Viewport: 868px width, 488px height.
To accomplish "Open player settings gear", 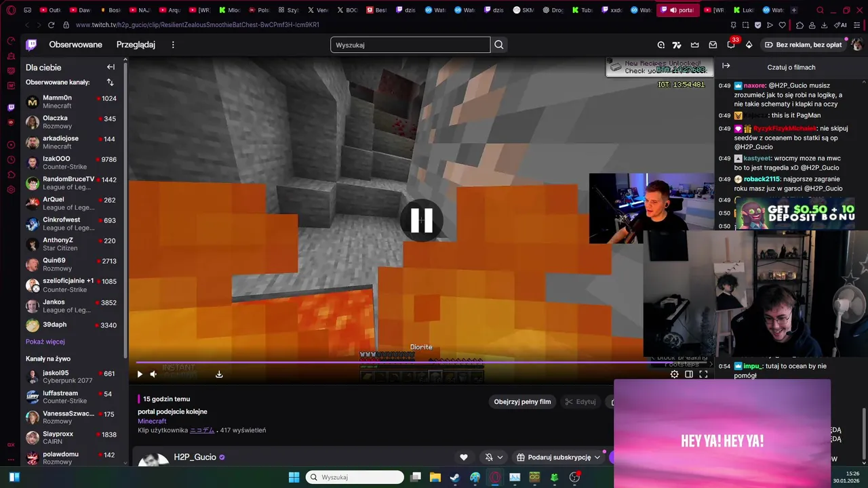I will tap(674, 374).
